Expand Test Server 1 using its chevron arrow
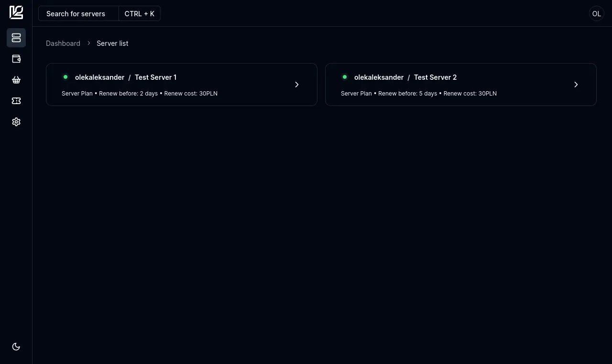Image resolution: width=612 pixels, height=364 pixels. pyautogui.click(x=296, y=85)
